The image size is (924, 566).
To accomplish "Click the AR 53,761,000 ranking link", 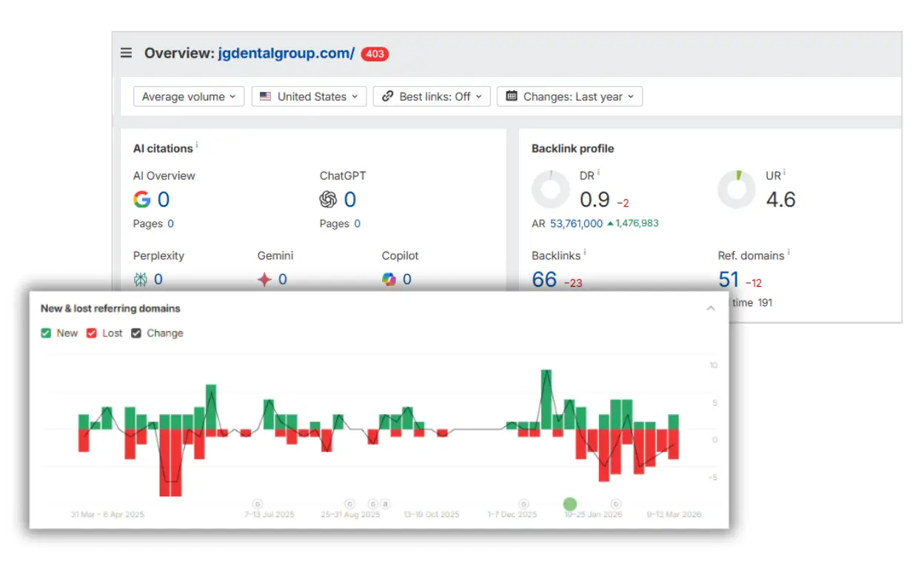I will pos(575,223).
